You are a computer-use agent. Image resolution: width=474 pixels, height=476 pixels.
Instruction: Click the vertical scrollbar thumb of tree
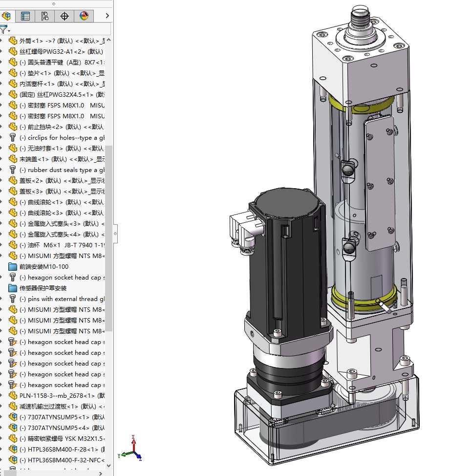[108, 238]
